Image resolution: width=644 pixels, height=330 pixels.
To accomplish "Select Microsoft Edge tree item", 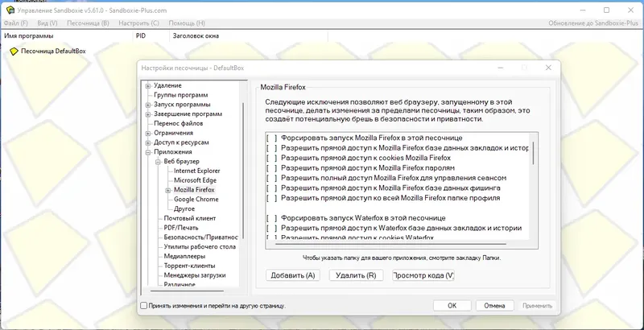I will point(195,180).
